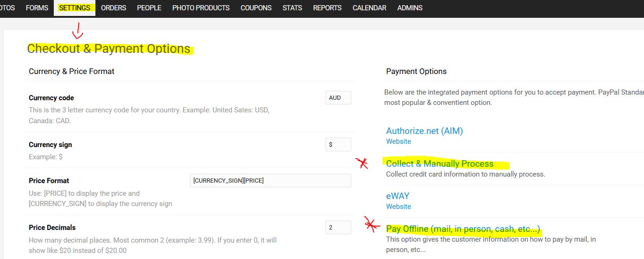Click text 'Collect credit card information to manually process.'

point(465,174)
